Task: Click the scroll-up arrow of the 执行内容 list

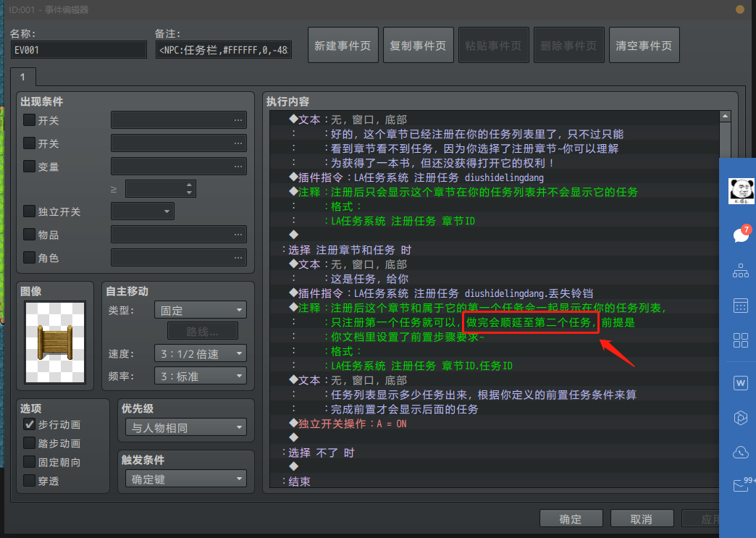Action: [725, 117]
